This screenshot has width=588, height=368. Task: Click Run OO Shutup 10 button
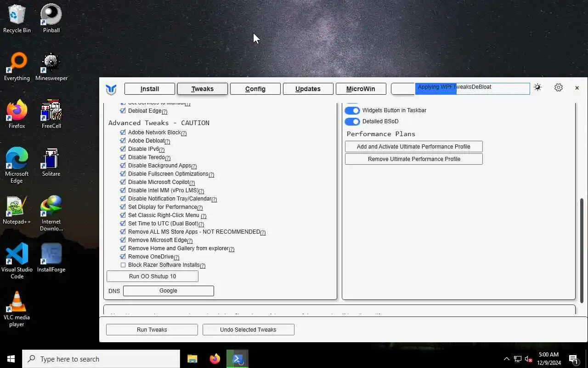pos(153,276)
